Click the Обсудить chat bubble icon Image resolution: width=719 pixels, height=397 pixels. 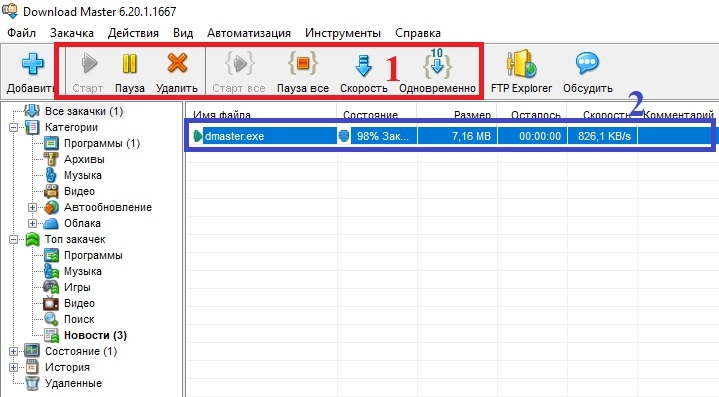tap(587, 63)
